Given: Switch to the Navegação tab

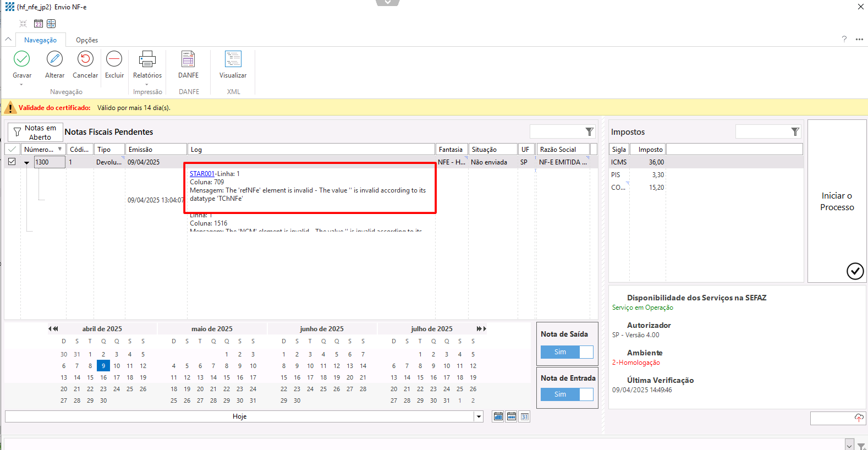Looking at the screenshot, I should coord(40,40).
